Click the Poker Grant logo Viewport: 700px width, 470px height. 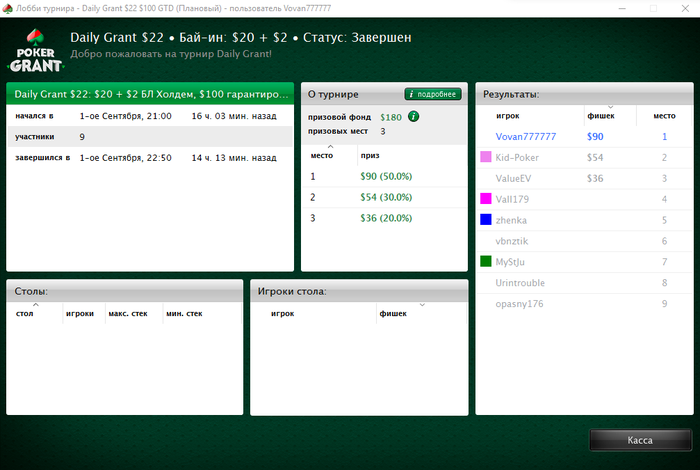[36, 51]
